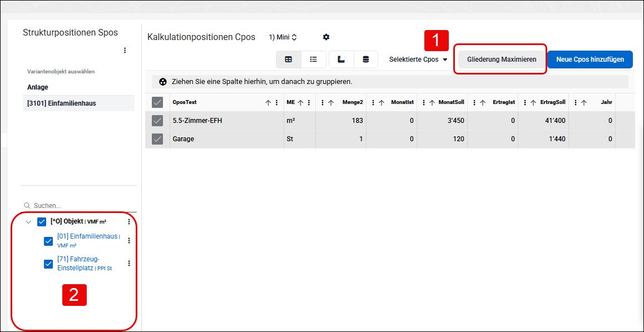Select the [71] Fahrzeug-Einstellplatz tree item

coord(85,264)
